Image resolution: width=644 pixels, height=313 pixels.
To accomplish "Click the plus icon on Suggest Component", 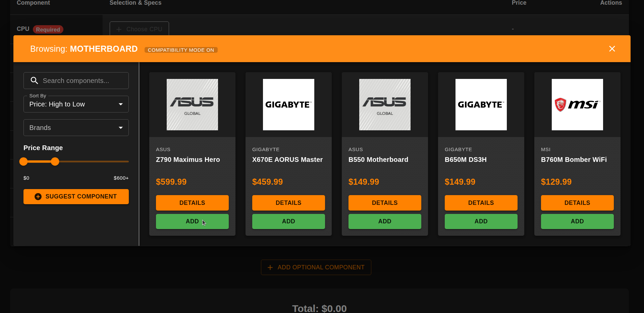I will (x=38, y=196).
